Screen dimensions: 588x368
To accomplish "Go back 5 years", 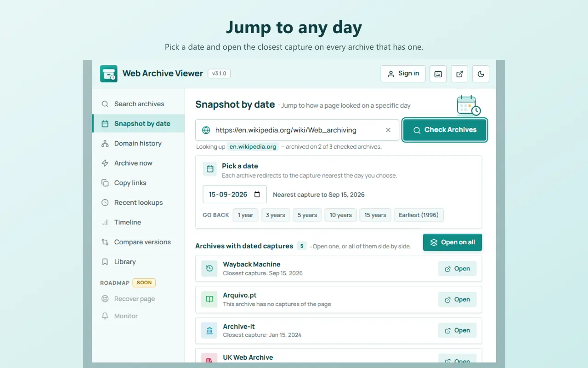I will click(x=307, y=215).
